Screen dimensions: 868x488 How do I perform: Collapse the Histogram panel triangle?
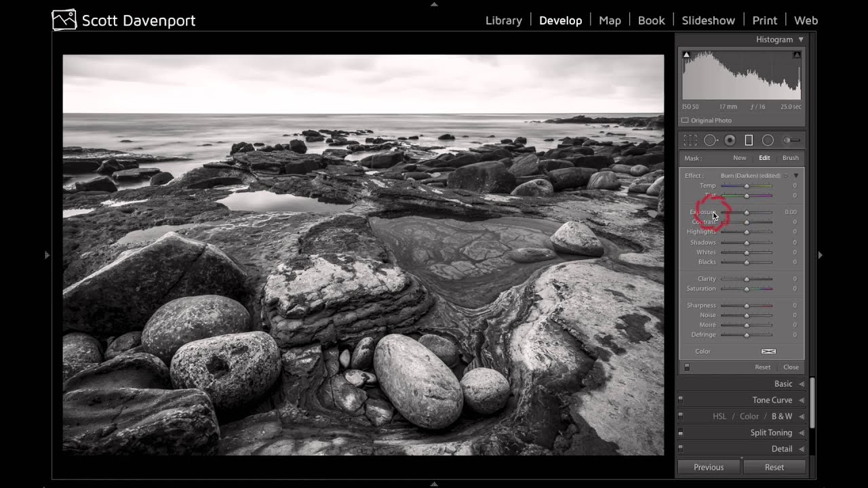point(801,40)
